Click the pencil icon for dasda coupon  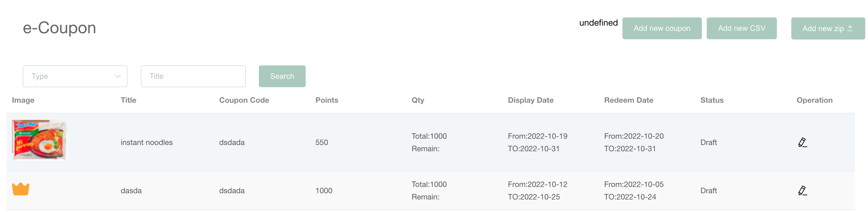pos(802,191)
